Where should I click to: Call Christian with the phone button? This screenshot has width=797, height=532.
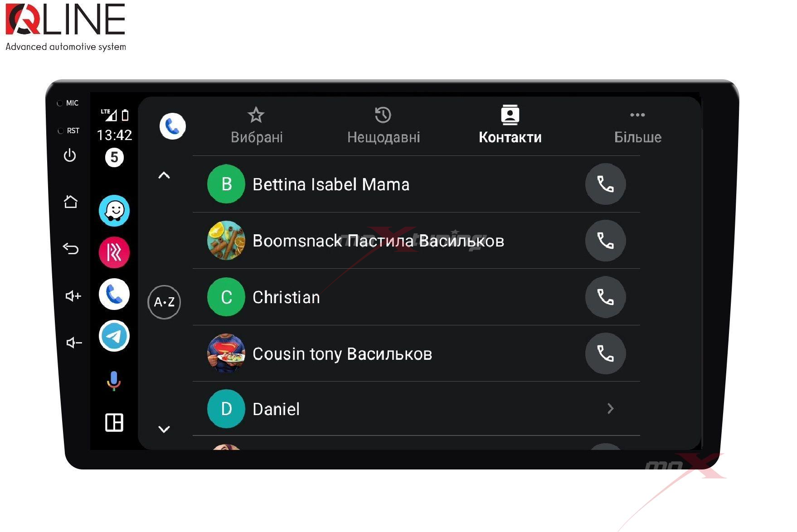[x=605, y=297]
